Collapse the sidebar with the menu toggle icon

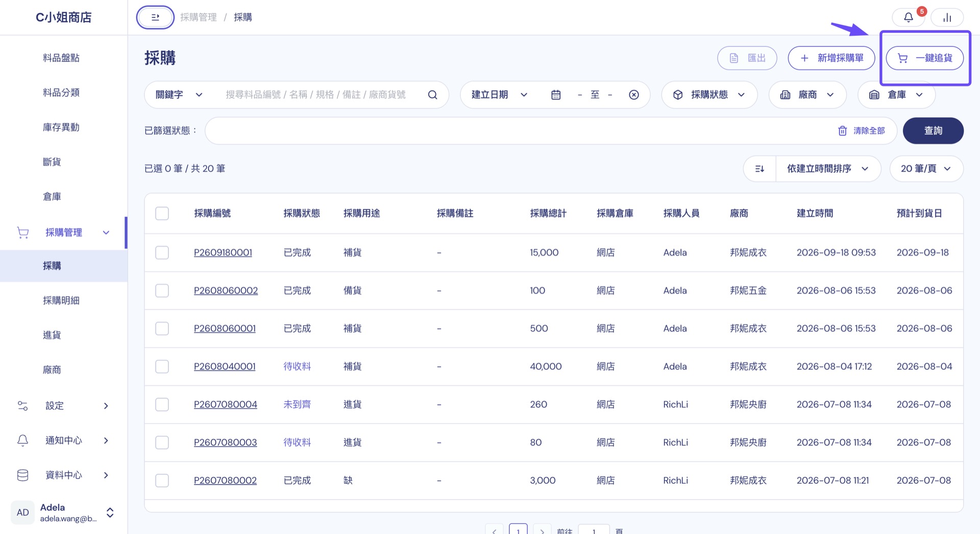coord(155,17)
